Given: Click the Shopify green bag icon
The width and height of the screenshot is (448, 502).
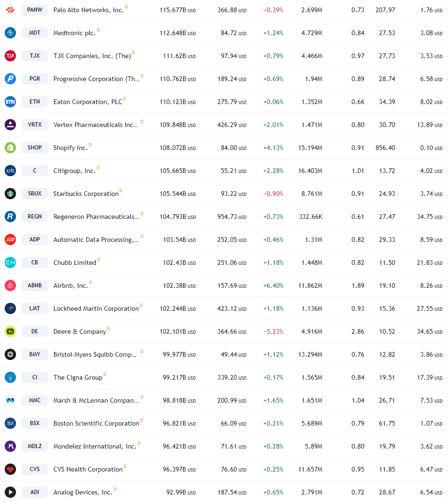Looking at the screenshot, I should (10, 148).
